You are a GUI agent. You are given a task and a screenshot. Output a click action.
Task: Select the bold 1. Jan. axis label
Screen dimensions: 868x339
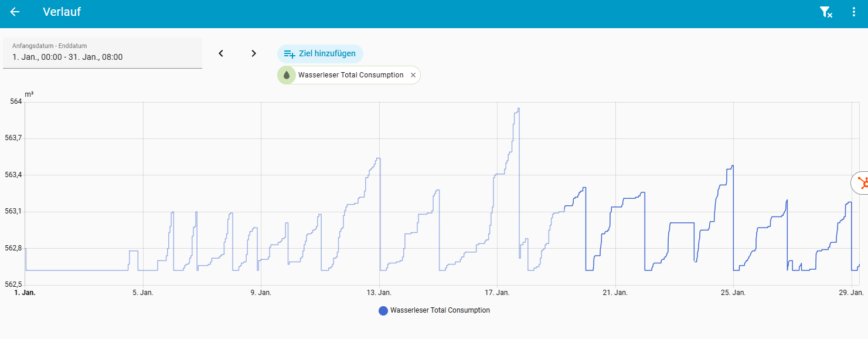(x=25, y=292)
